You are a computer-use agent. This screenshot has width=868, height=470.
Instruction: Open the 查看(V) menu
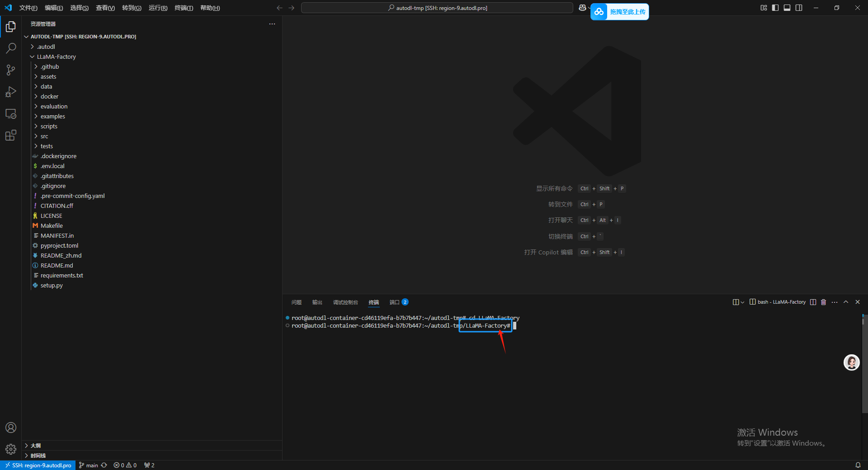coord(105,8)
